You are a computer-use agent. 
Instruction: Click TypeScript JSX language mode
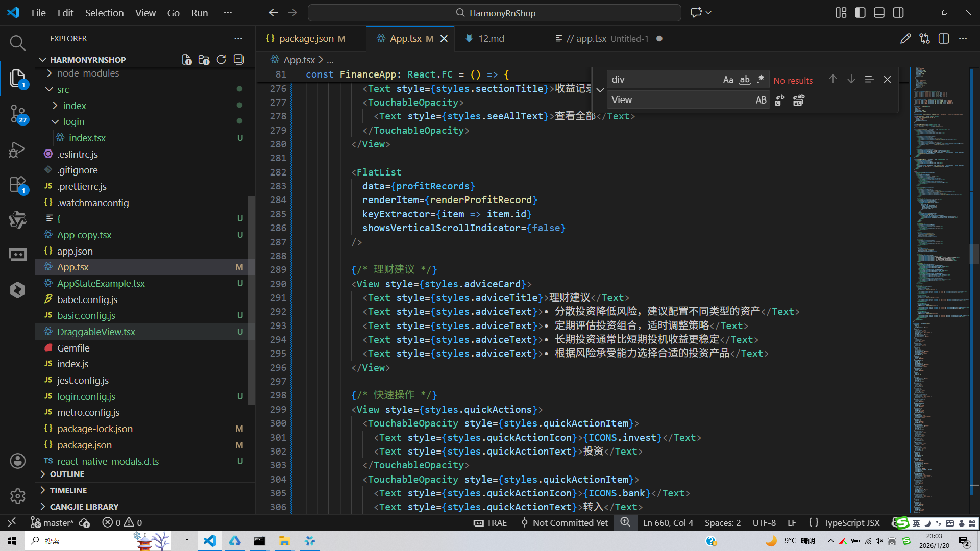pyautogui.click(x=851, y=523)
